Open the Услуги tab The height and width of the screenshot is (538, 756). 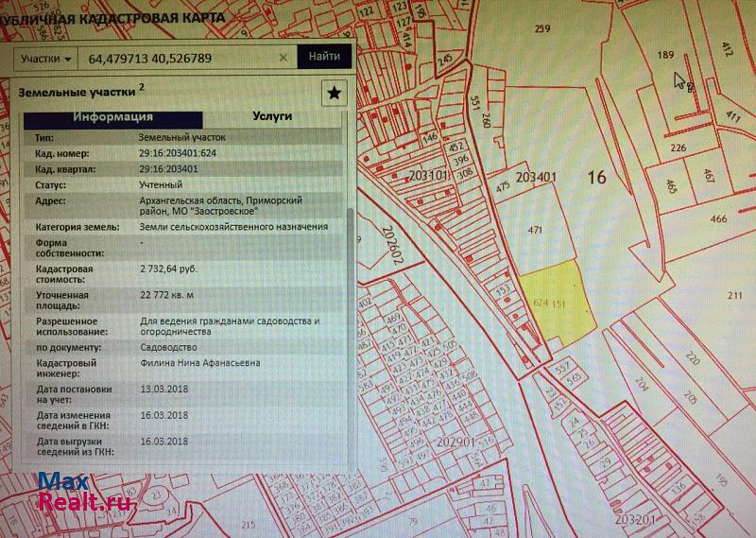[x=272, y=117]
